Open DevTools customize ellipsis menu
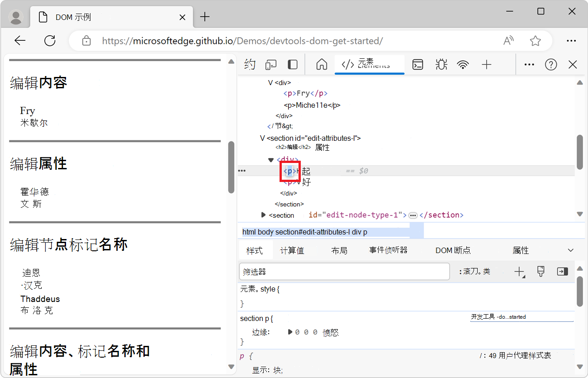The image size is (588, 378). (529, 65)
